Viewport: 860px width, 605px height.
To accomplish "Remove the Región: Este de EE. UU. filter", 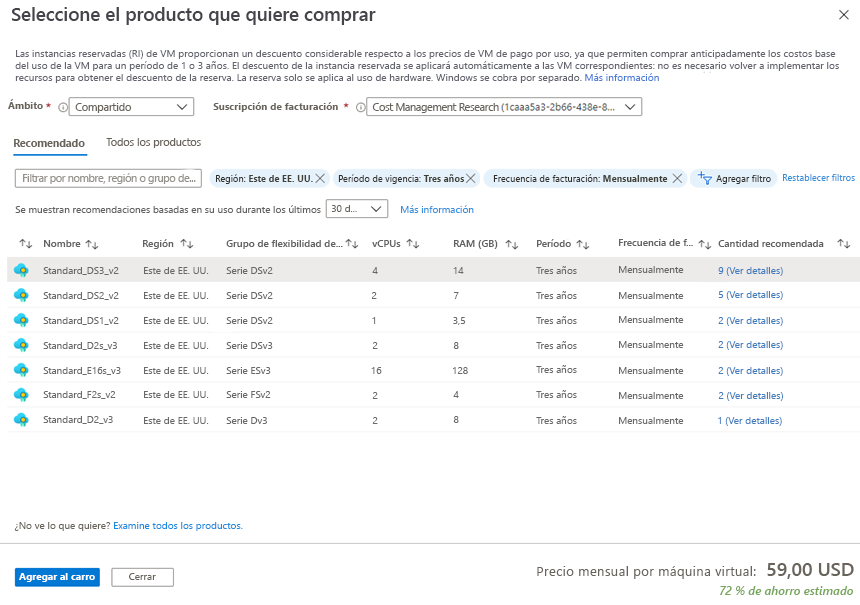I will coord(320,178).
